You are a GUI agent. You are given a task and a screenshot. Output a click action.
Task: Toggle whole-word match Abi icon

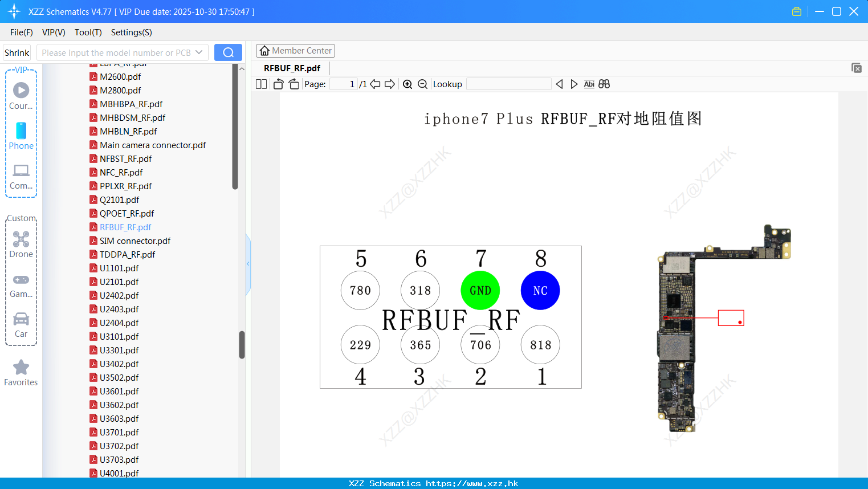589,84
